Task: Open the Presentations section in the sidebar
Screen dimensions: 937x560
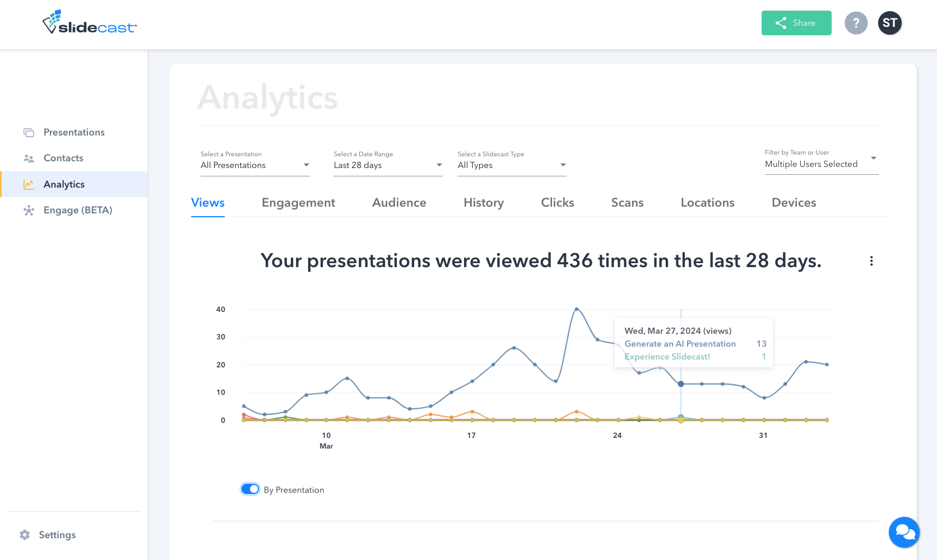Action: click(x=74, y=132)
